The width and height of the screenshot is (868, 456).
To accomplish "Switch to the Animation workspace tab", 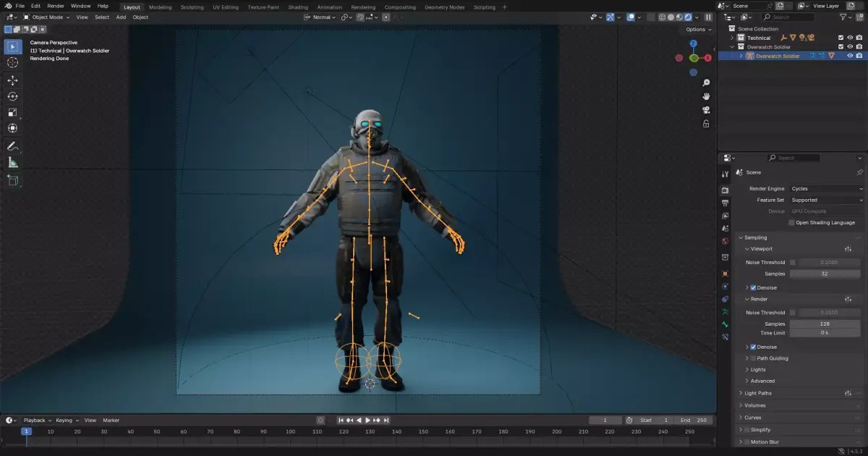I will 329,7.
